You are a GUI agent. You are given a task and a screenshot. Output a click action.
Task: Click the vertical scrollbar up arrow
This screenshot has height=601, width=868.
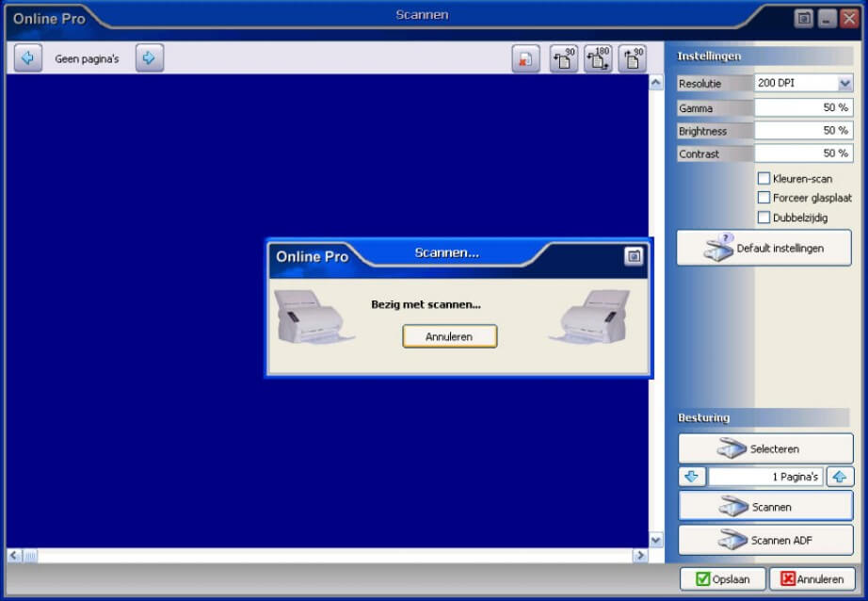[x=656, y=83]
